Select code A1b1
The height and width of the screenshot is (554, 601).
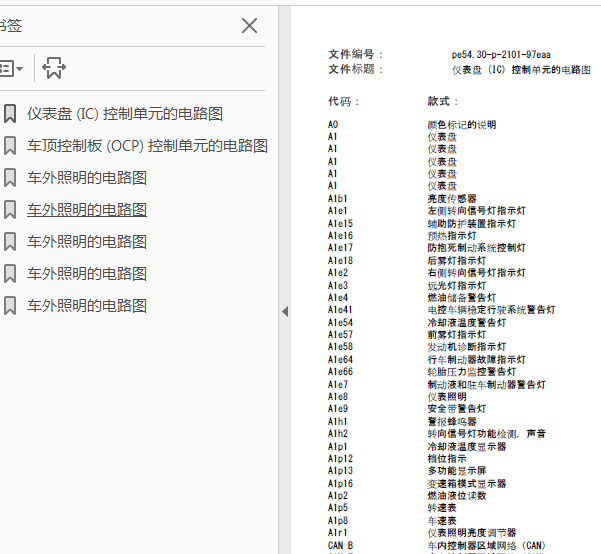pos(338,199)
